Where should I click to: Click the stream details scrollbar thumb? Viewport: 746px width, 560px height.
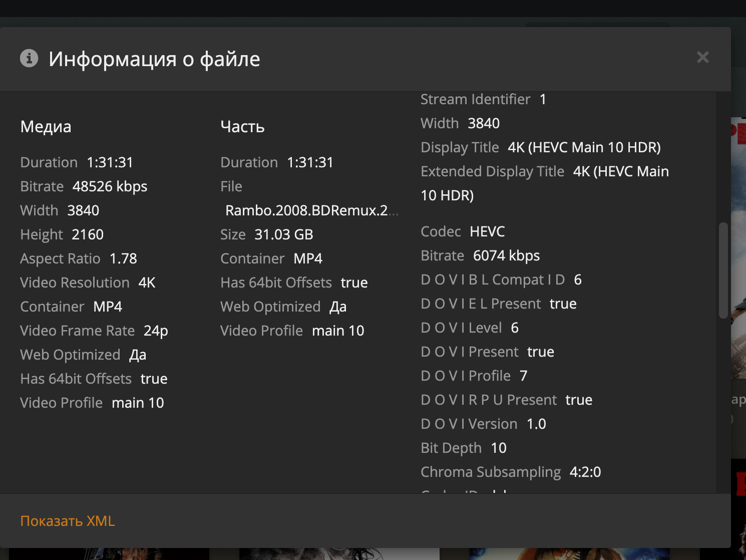pos(723,270)
